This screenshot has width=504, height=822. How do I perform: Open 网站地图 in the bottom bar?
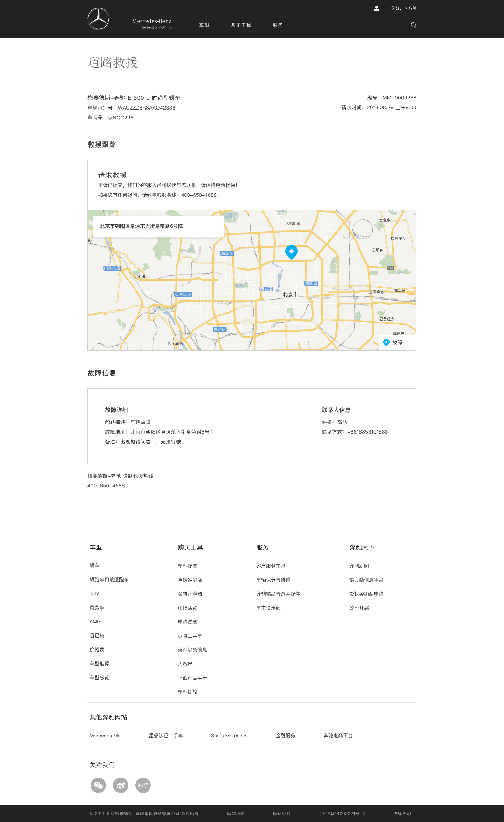pyautogui.click(x=236, y=814)
